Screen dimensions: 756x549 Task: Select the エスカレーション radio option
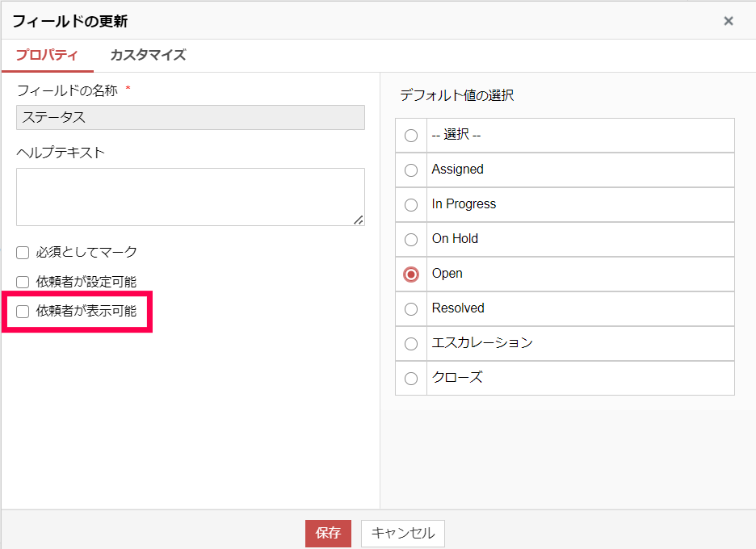click(x=411, y=344)
